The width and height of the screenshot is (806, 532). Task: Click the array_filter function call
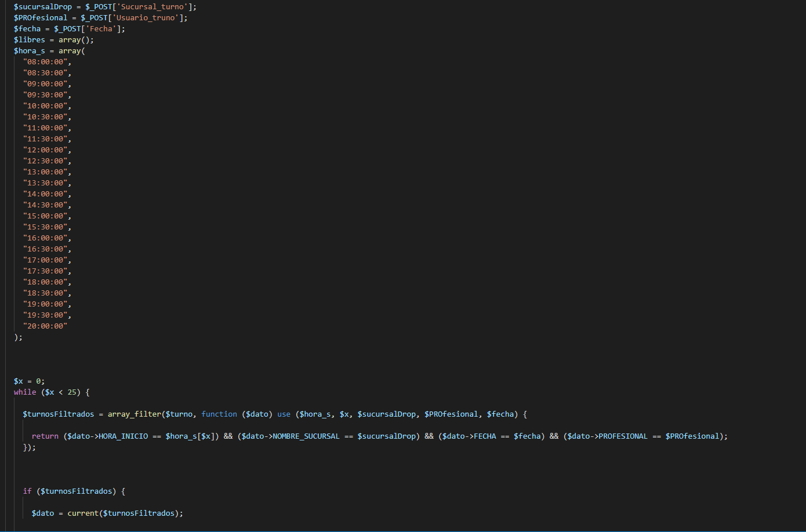(135, 414)
